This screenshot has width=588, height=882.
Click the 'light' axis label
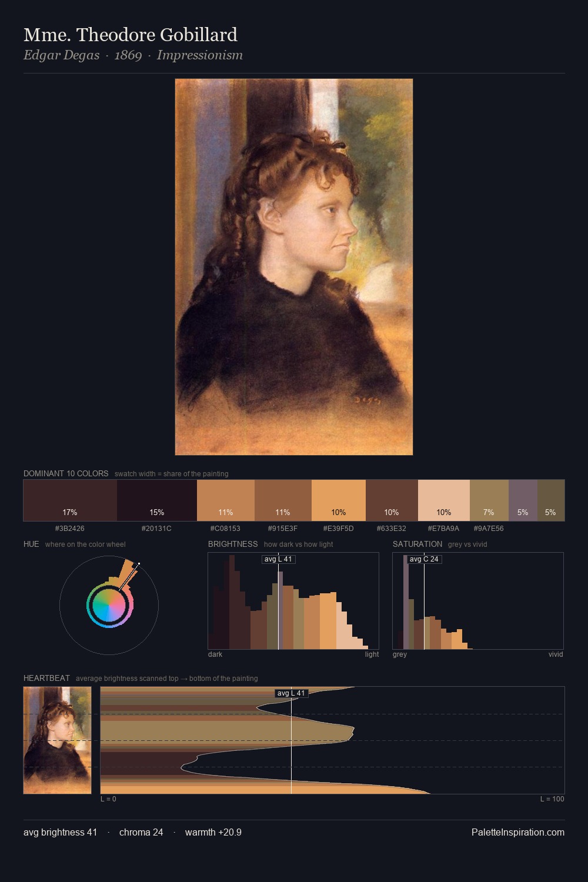[x=372, y=654]
